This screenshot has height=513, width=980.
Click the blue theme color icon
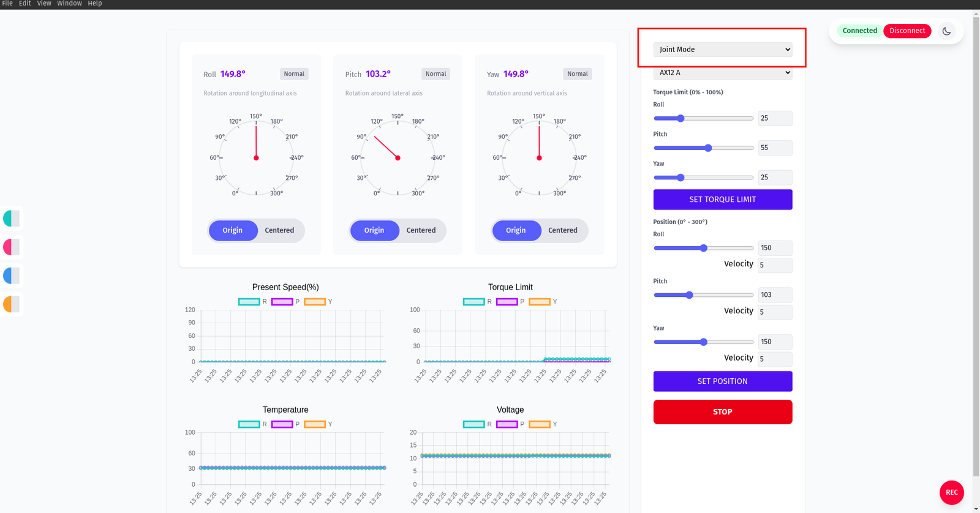pyautogui.click(x=12, y=276)
